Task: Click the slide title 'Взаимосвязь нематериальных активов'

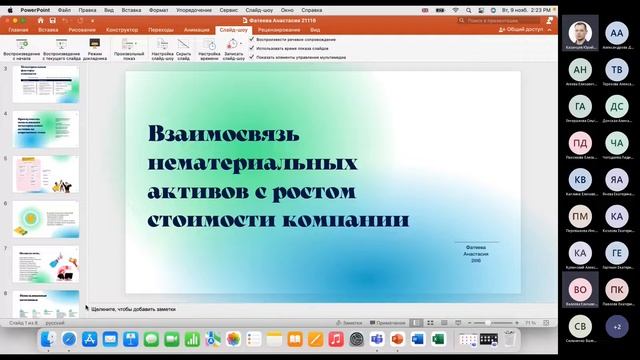Action: point(278,176)
